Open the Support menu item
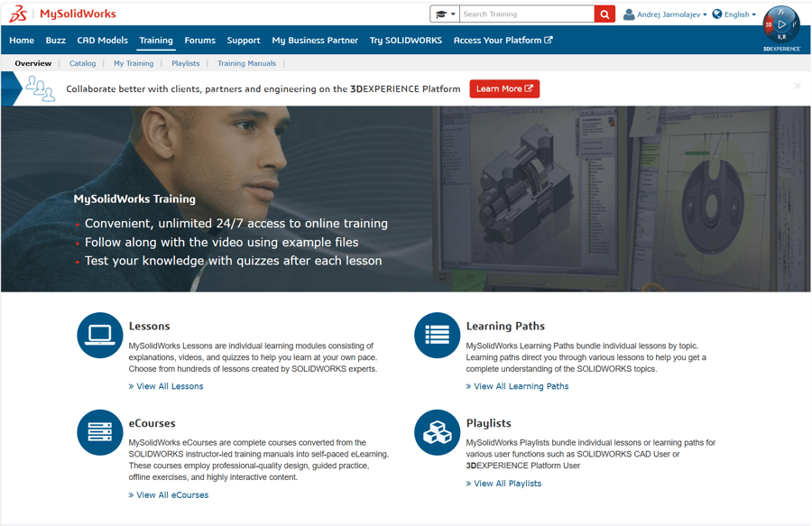The width and height of the screenshot is (812, 526). click(244, 40)
